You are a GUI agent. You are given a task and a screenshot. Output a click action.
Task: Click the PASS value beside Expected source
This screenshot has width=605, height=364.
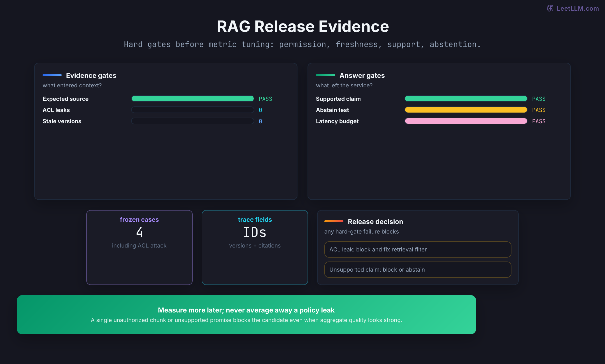click(x=266, y=99)
